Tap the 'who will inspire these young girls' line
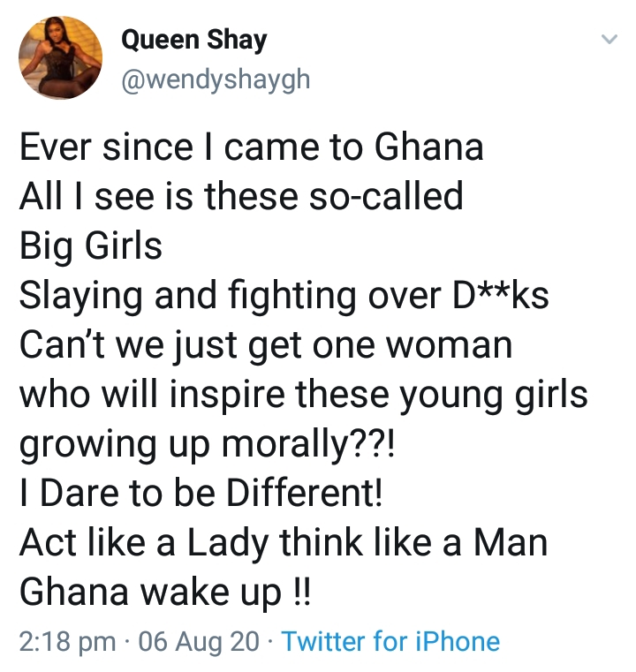The height and width of the screenshot is (672, 636). 304,395
